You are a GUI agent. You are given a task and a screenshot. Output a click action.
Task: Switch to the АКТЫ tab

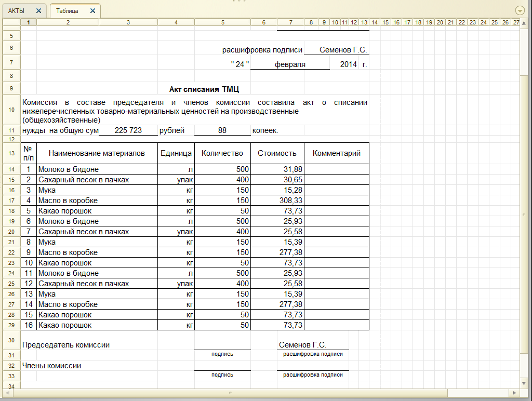[x=16, y=11]
